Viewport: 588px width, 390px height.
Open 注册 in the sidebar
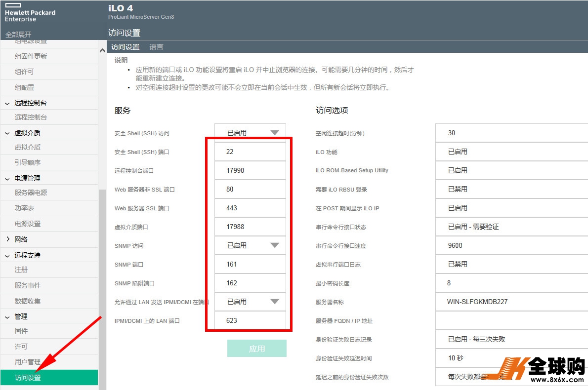[x=49, y=270]
